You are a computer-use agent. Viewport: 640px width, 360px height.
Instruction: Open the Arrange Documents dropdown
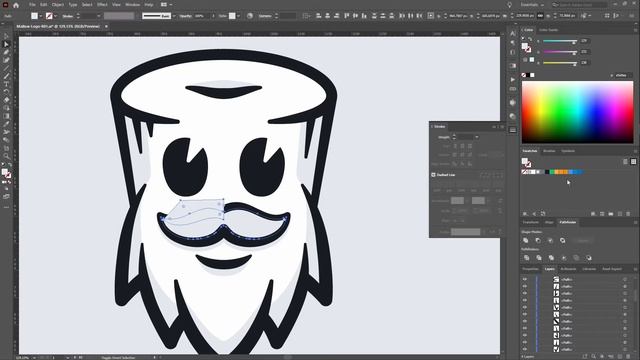click(x=166, y=5)
